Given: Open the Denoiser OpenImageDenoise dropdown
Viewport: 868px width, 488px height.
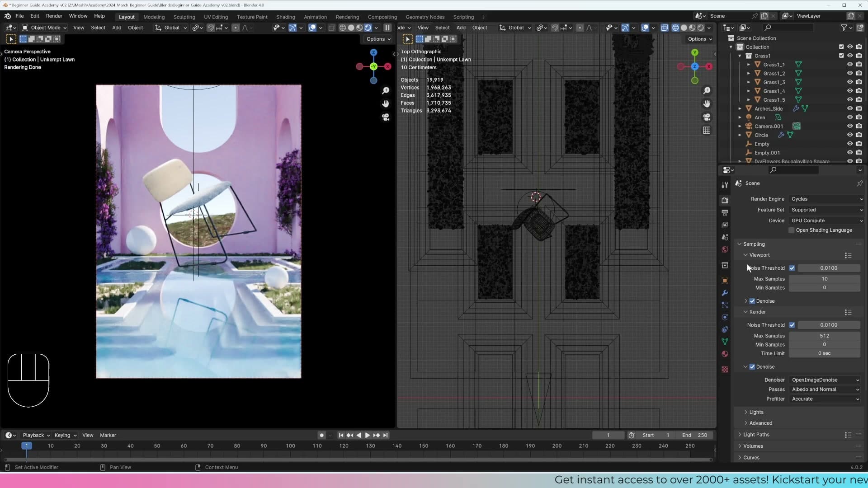Looking at the screenshot, I should click(x=825, y=380).
